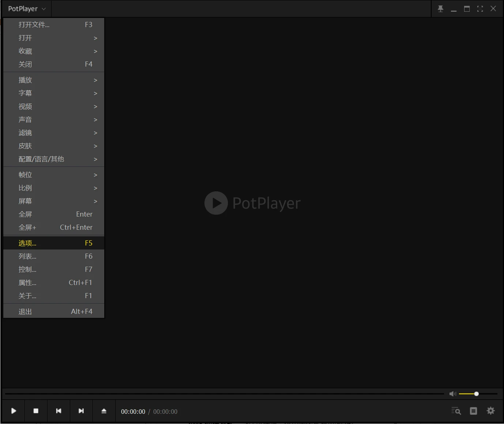
Task: Jump to next track button
Action: click(x=81, y=411)
